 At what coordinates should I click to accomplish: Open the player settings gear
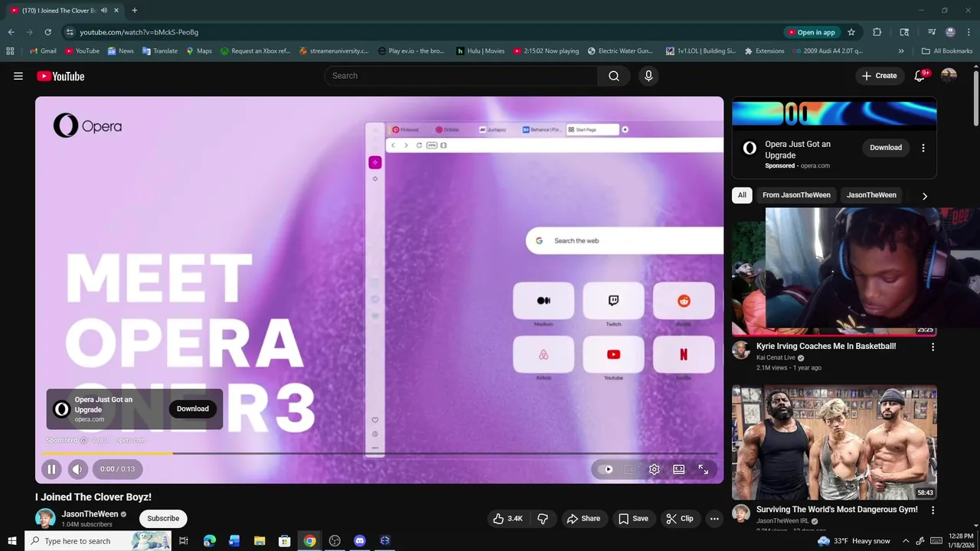click(654, 469)
